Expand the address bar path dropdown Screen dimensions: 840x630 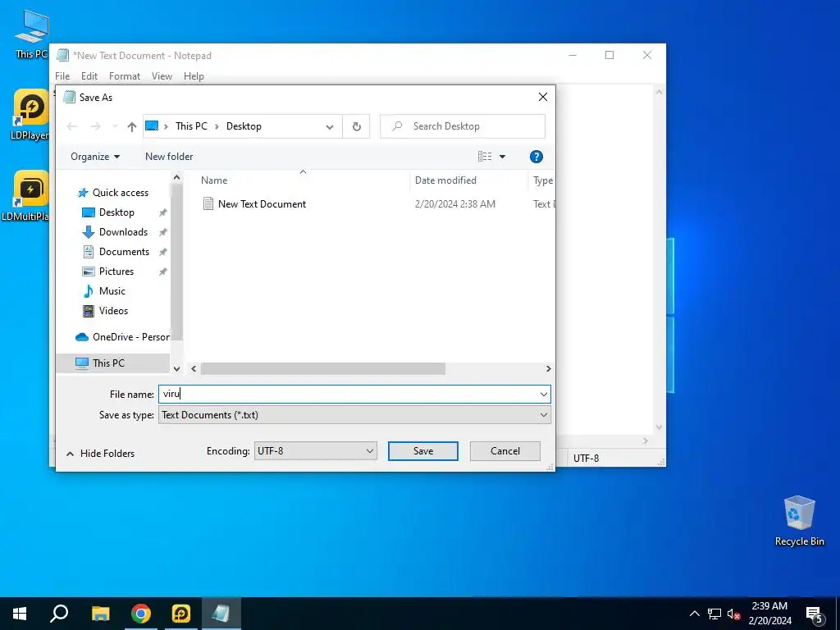pyautogui.click(x=330, y=126)
